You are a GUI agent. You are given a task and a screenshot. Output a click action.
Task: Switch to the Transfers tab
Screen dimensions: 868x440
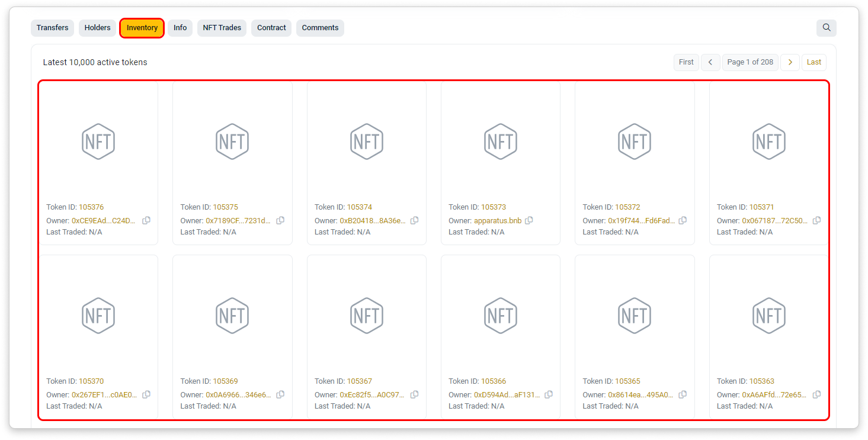pos(52,28)
